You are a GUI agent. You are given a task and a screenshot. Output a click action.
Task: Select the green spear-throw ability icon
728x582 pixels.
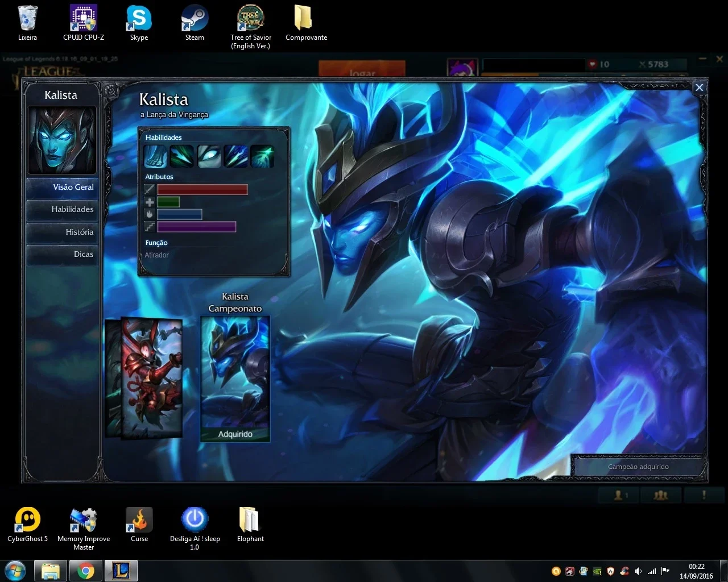[x=182, y=156]
